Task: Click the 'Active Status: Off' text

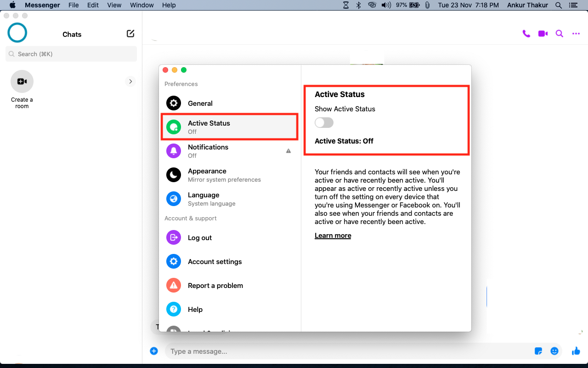Action: 344,141
